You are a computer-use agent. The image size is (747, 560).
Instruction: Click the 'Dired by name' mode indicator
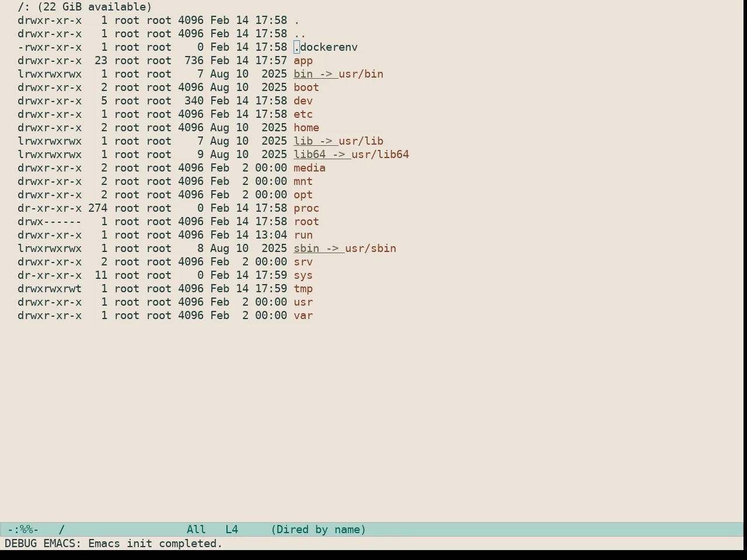(319, 530)
